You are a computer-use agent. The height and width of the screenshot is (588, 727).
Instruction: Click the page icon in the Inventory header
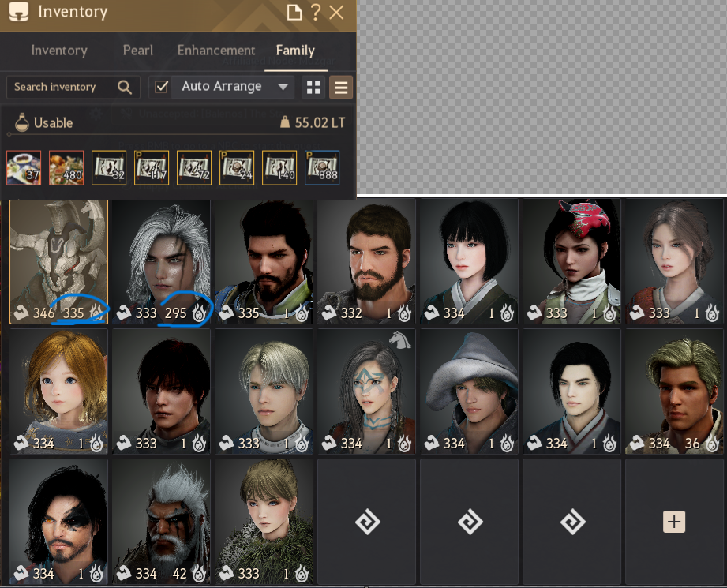tap(294, 13)
